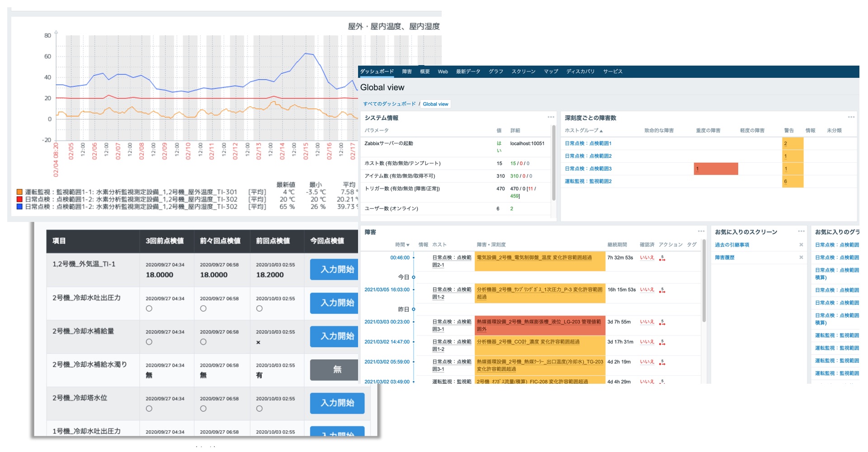
Task: Open problem 電気設備_2号機_電気制御盤_温度
Action: [x=534, y=258]
